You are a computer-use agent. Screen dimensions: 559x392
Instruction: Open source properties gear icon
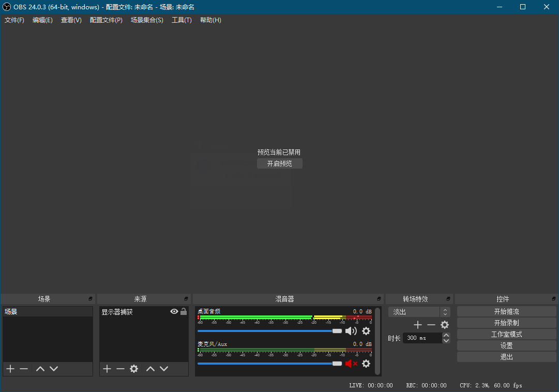coord(134,369)
